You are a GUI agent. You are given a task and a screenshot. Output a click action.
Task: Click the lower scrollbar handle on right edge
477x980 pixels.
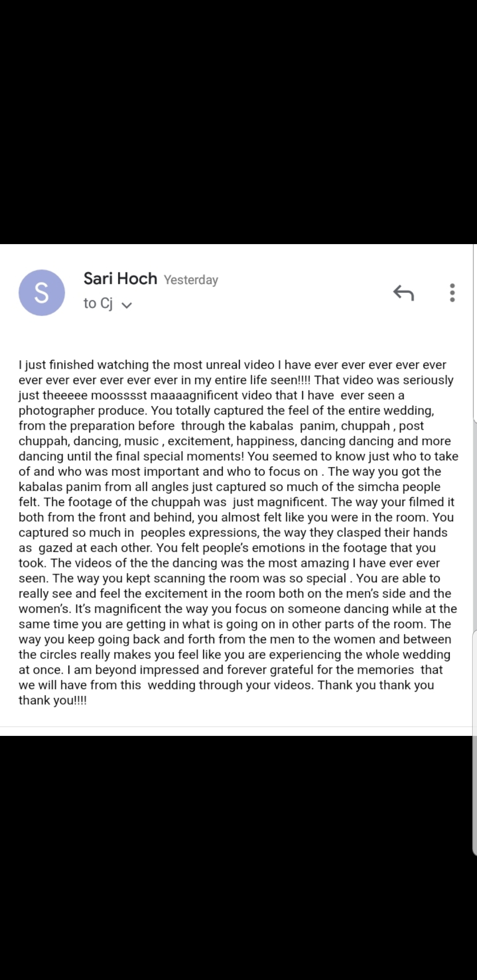coord(475,742)
